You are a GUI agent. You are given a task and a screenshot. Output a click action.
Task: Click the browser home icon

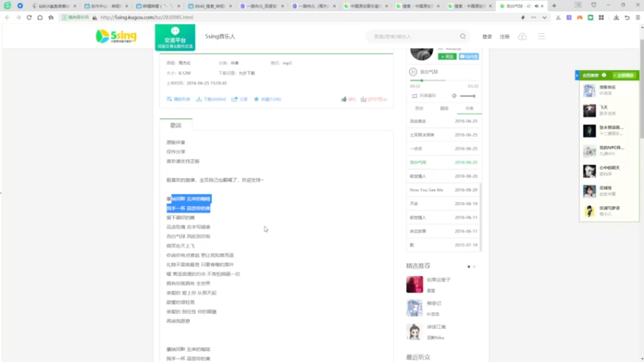click(x=39, y=18)
